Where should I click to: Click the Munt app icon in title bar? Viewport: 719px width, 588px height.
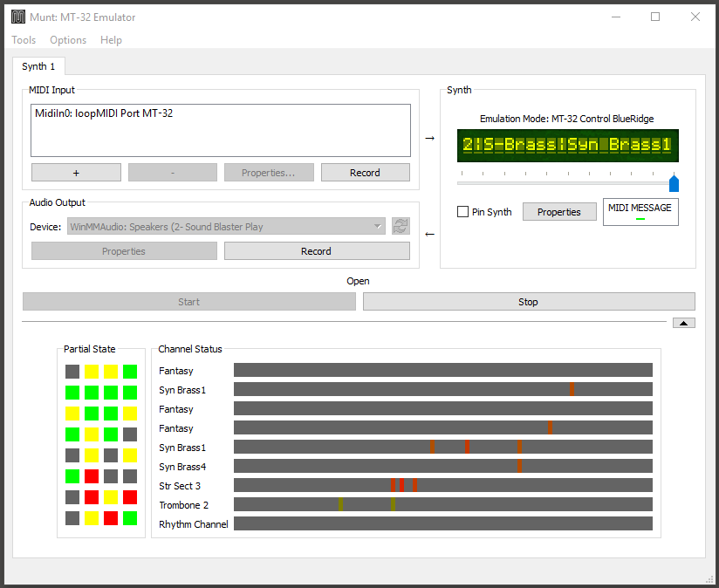17,17
